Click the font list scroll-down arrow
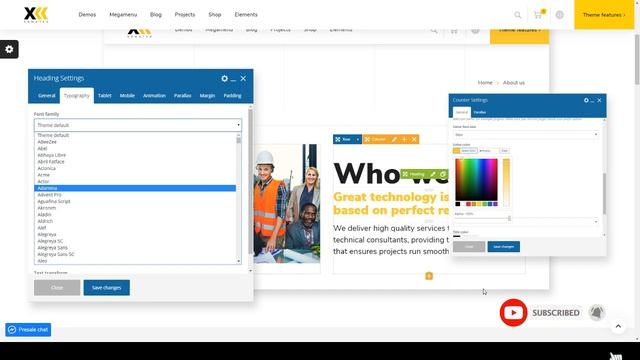 pos(238,261)
